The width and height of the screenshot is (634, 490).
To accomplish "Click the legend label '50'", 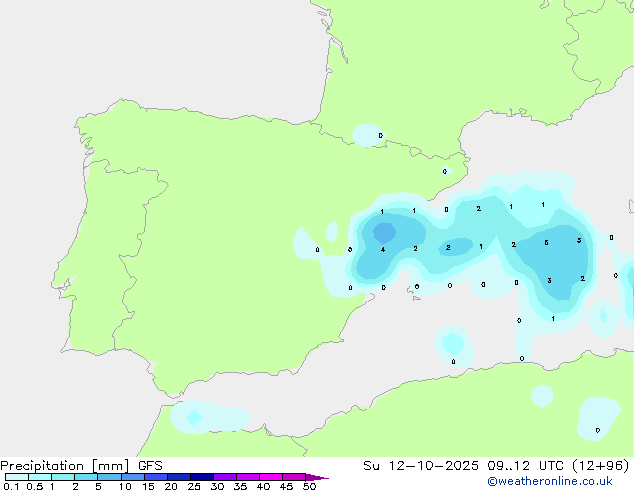I will [x=310, y=486].
